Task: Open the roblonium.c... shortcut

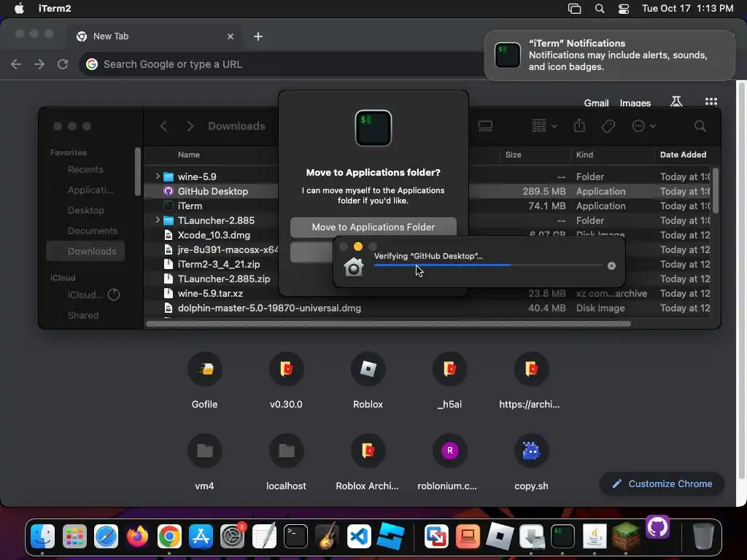Action: click(449, 462)
